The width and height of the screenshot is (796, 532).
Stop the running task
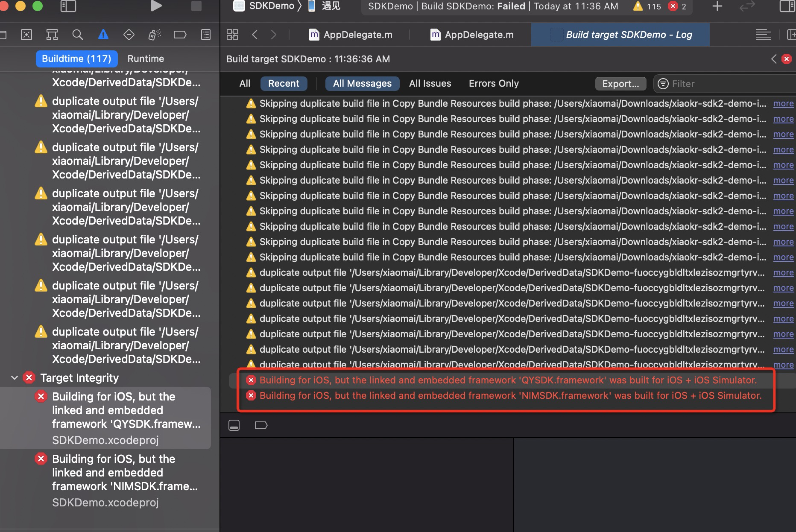(196, 6)
